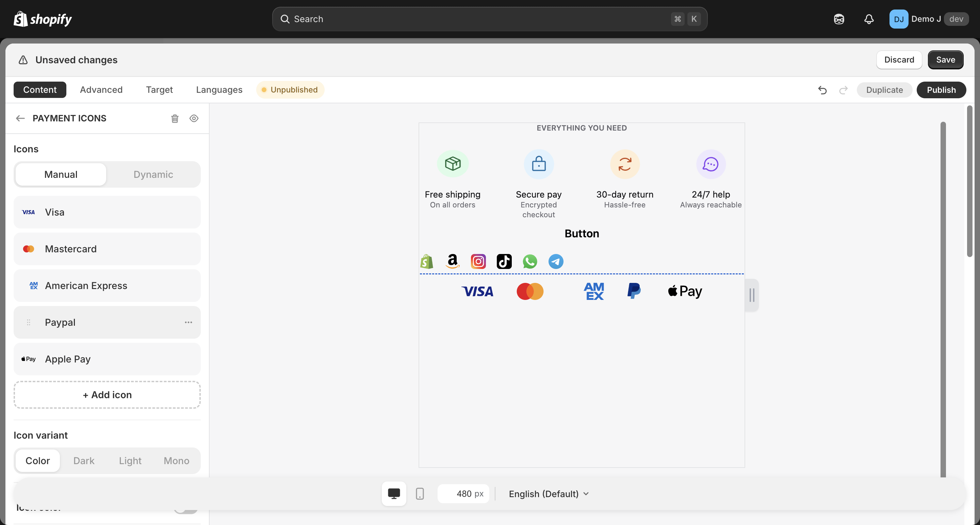Click the dev badge next to Demo J
The width and height of the screenshot is (980, 525).
(x=956, y=19)
